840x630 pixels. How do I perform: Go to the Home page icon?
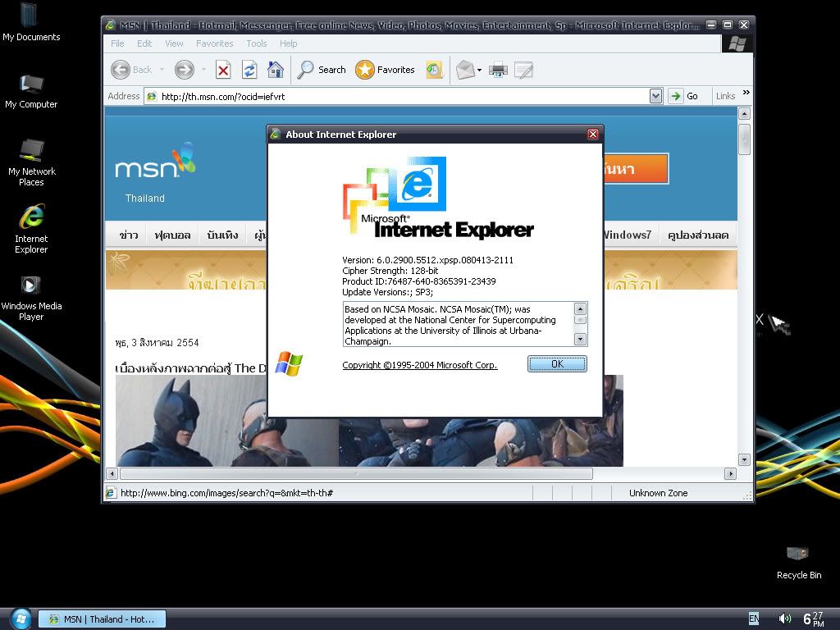pyautogui.click(x=276, y=70)
